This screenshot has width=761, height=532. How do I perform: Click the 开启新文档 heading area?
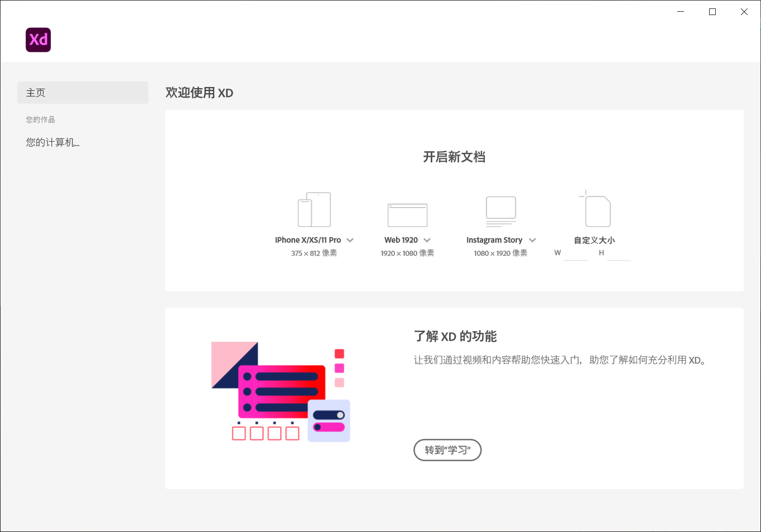[454, 157]
